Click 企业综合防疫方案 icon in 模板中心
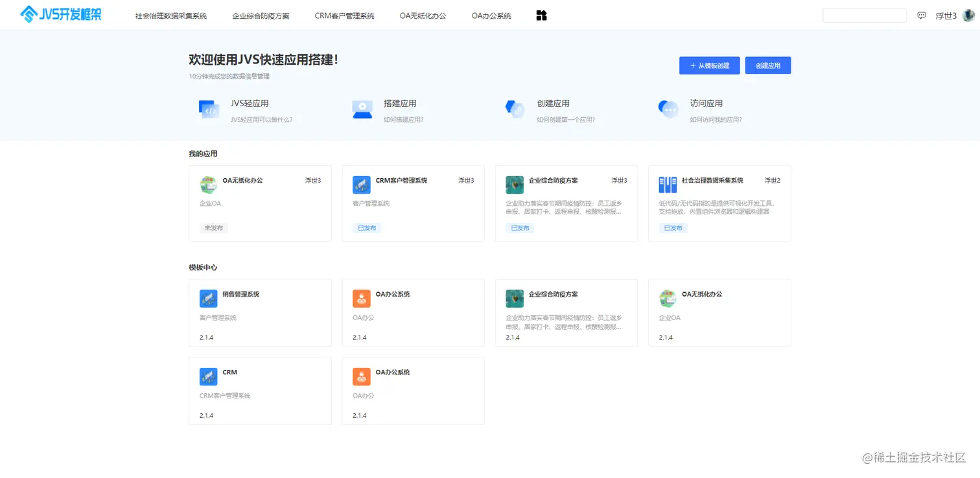The height and width of the screenshot is (478, 980). coord(515,299)
